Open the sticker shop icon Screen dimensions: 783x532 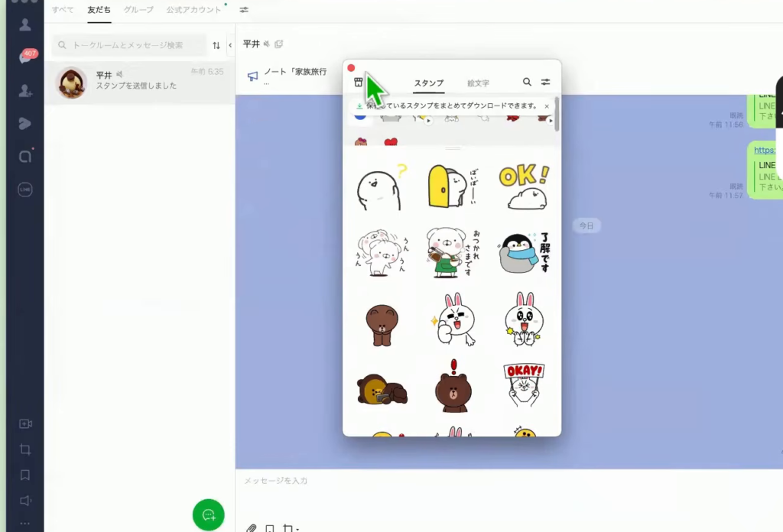point(358,83)
